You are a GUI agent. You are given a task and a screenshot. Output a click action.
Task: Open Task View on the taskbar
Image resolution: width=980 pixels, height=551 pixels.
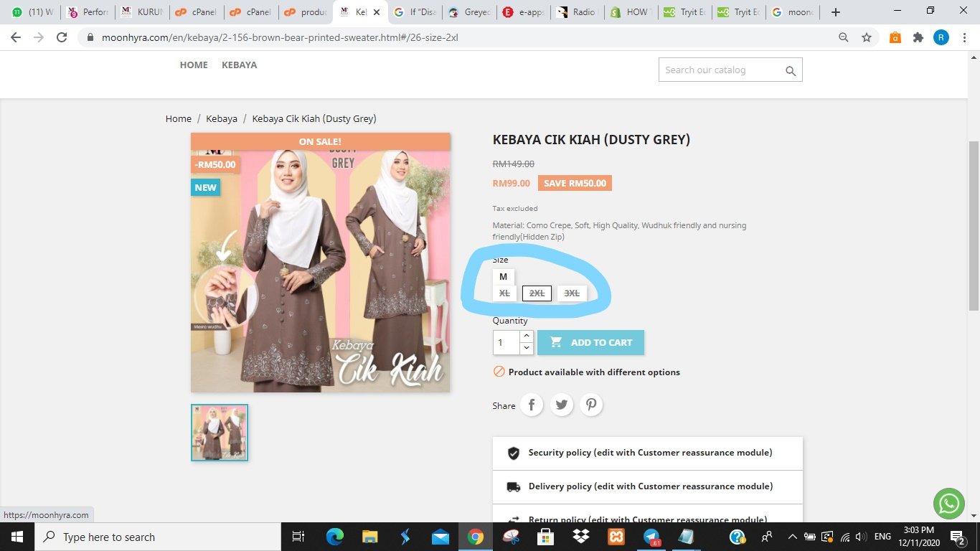pyautogui.click(x=298, y=537)
